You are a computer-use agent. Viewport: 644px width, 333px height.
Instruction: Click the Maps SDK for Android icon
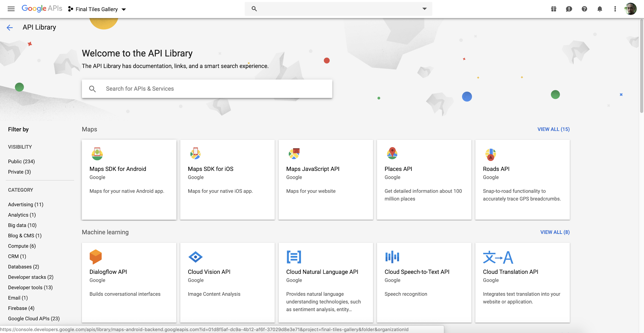(97, 154)
